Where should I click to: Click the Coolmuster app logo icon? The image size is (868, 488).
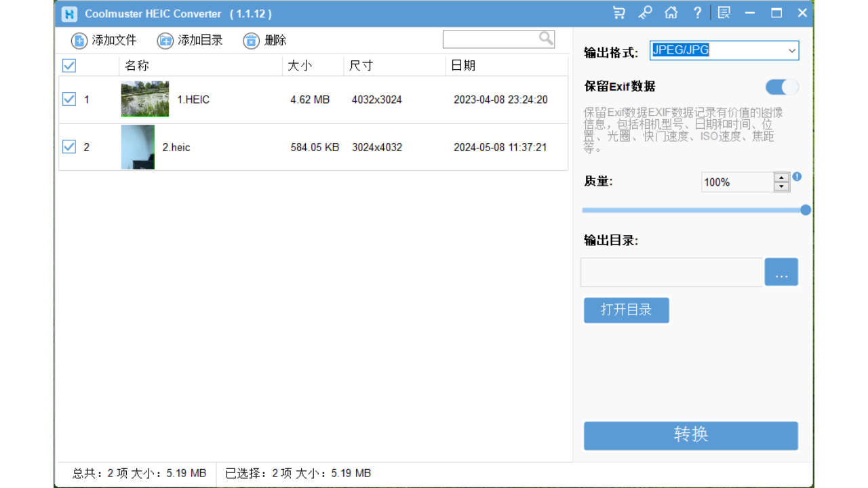pyautogui.click(x=69, y=14)
